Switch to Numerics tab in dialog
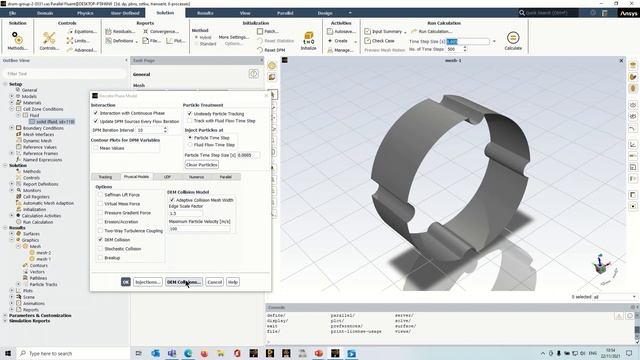The image size is (640, 360). coord(196,177)
